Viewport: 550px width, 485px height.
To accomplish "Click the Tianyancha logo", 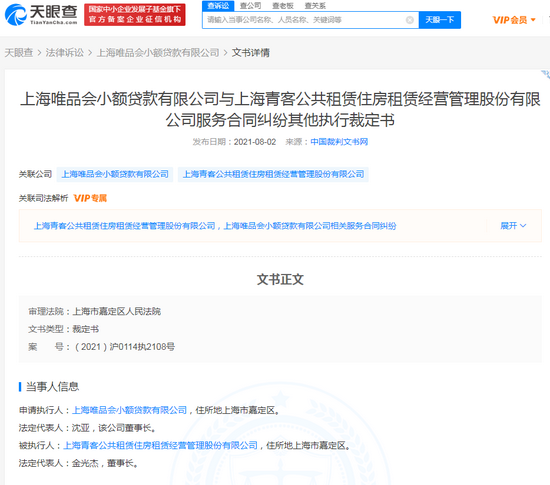I will [x=41, y=14].
